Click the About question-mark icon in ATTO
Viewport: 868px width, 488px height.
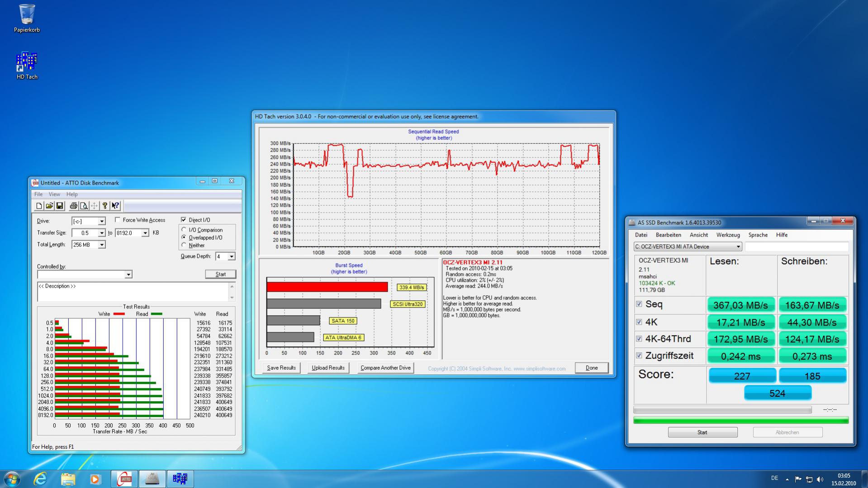pyautogui.click(x=105, y=206)
